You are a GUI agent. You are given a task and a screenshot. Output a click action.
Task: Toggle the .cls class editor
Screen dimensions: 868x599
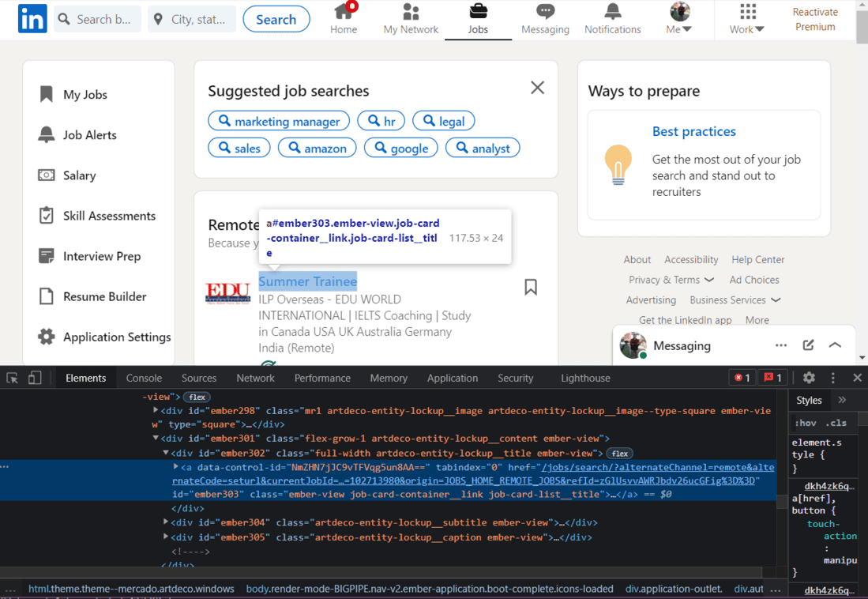pos(836,423)
